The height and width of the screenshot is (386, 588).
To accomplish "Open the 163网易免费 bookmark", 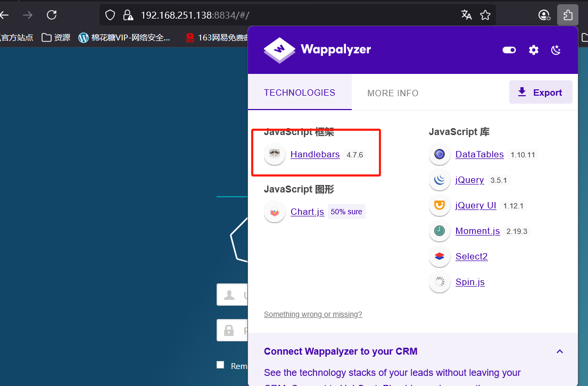I will click(x=217, y=37).
